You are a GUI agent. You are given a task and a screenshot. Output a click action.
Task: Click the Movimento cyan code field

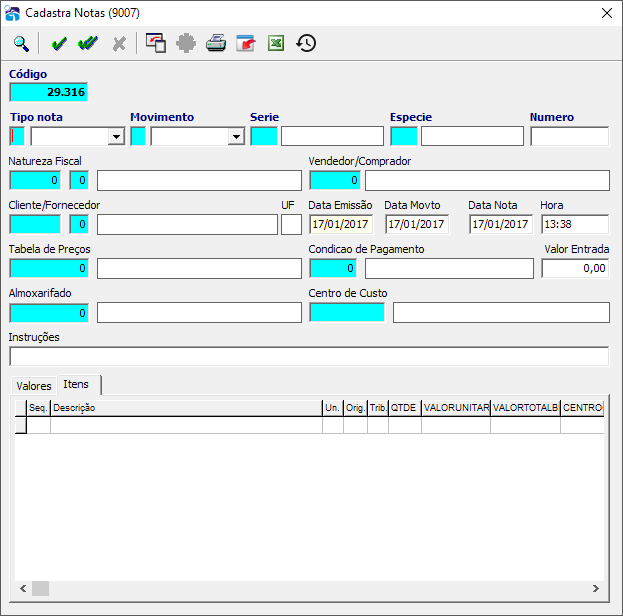pyautogui.click(x=138, y=136)
